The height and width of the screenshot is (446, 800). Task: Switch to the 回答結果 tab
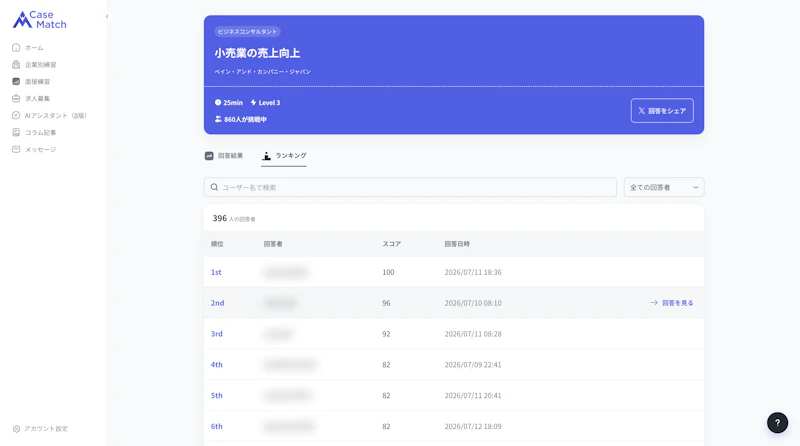224,156
